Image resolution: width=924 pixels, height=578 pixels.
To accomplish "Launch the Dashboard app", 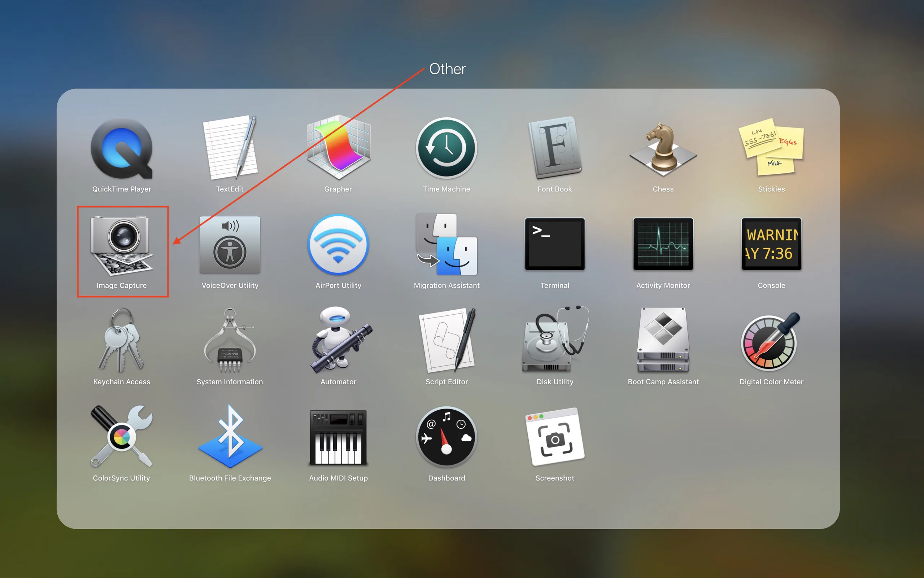I will pyautogui.click(x=446, y=437).
